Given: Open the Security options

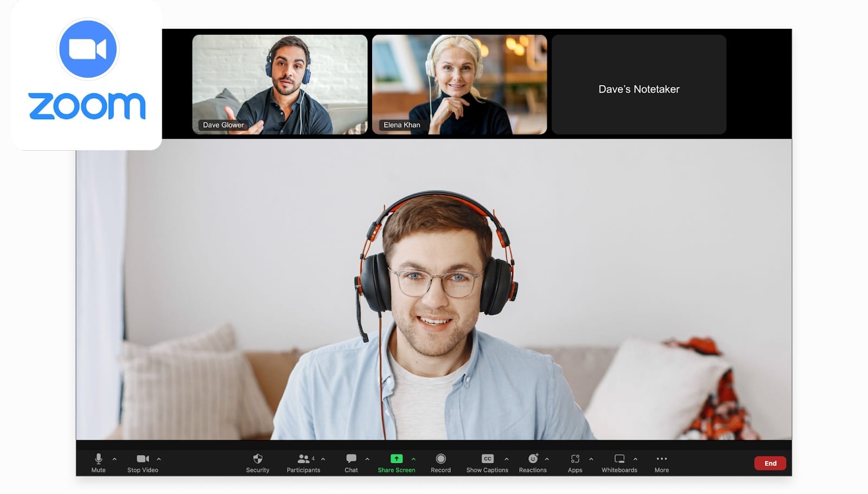Looking at the screenshot, I should click(x=257, y=459).
